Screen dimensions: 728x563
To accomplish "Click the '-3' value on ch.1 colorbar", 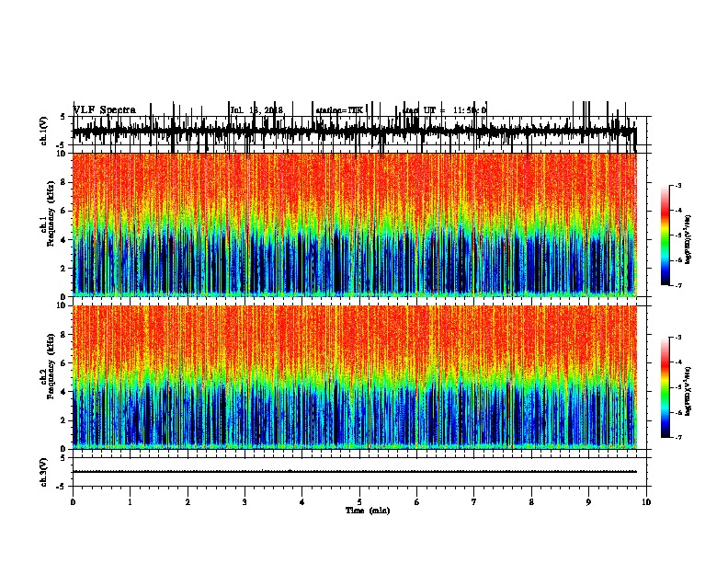I will click(677, 185).
